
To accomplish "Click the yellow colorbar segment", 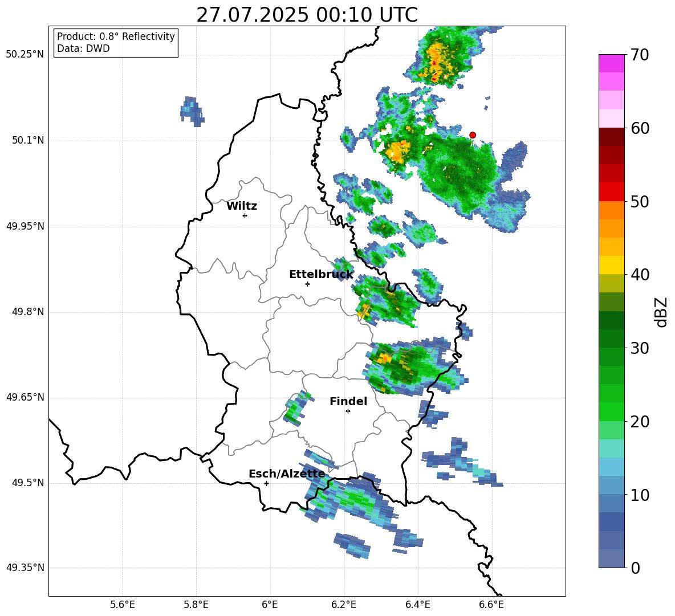I will click(611, 265).
